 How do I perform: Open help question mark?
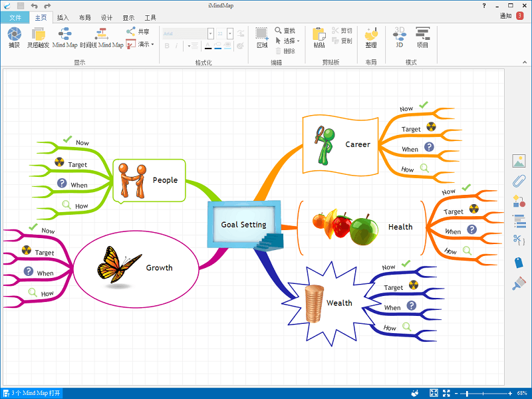[484, 5]
